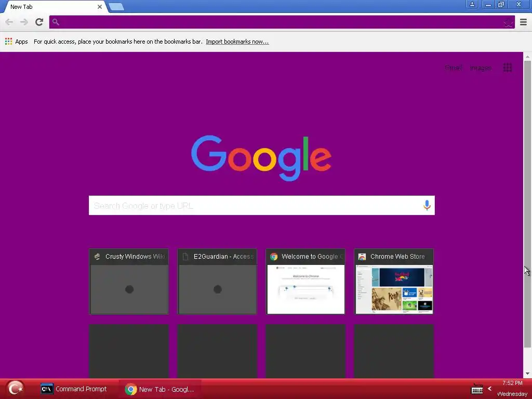Screen dimensions: 532x399
Task: Click the Chrome user profile button
Action: (x=472, y=4)
